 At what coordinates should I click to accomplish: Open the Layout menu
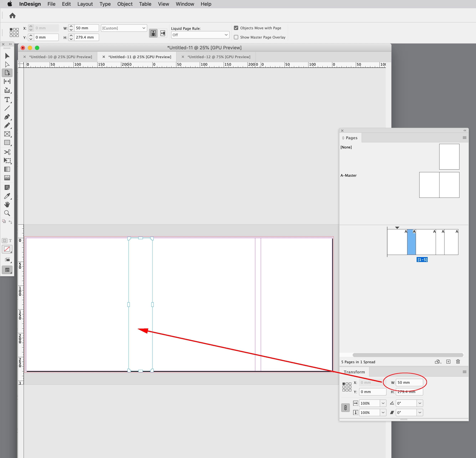(85, 4)
